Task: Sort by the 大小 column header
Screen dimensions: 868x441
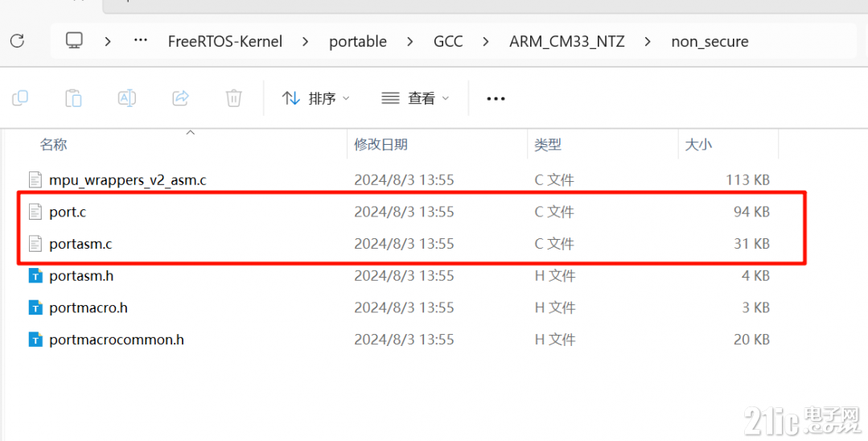Action: pos(698,145)
